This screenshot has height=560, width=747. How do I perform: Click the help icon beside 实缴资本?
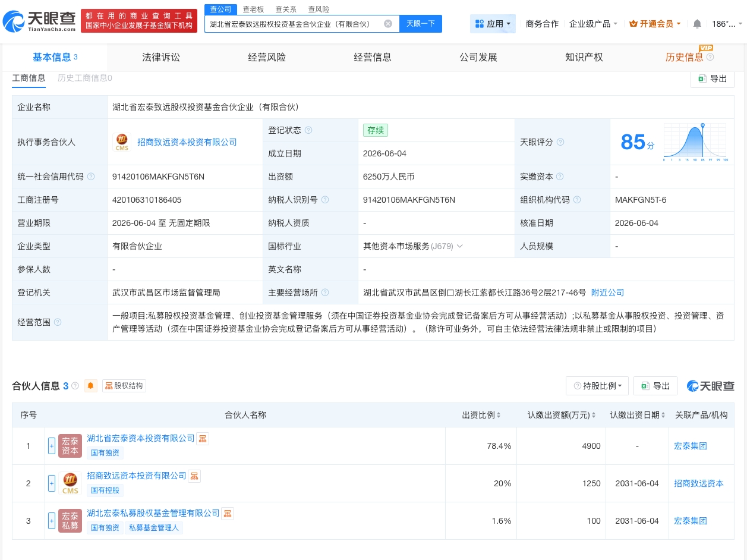560,177
